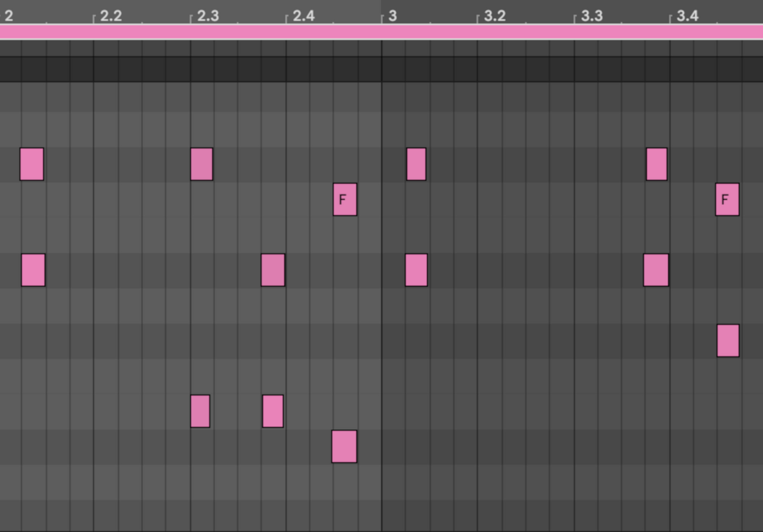Click the 2.3 beat marker in the ruler
The width and height of the screenshot is (763, 532).
coord(208,16)
